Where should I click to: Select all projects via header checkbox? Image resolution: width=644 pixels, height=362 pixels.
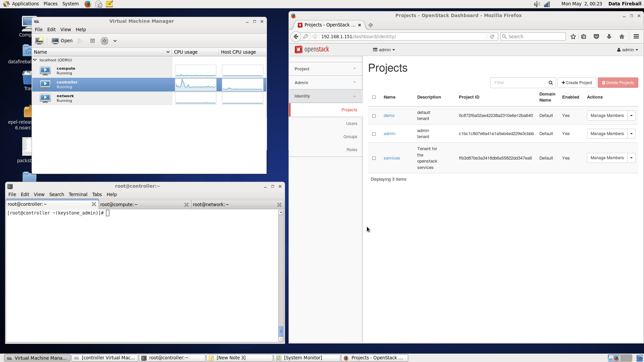[x=374, y=97]
